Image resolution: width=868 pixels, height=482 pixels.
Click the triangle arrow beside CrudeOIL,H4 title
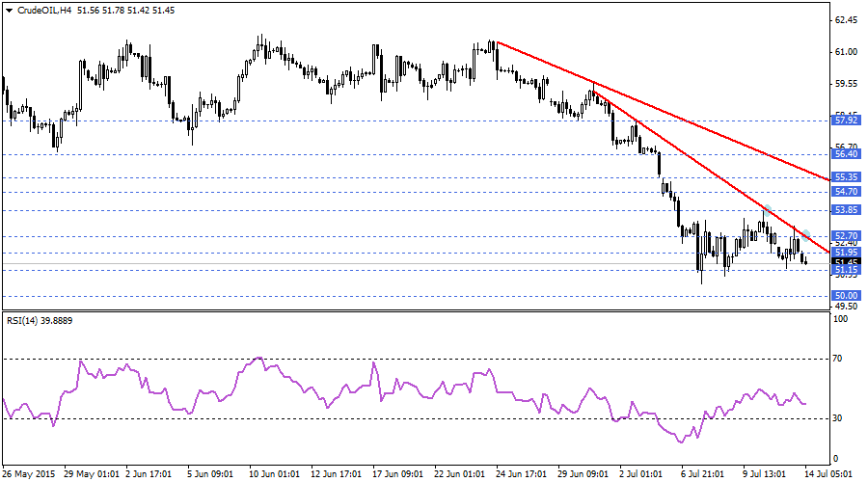[x=9, y=9]
